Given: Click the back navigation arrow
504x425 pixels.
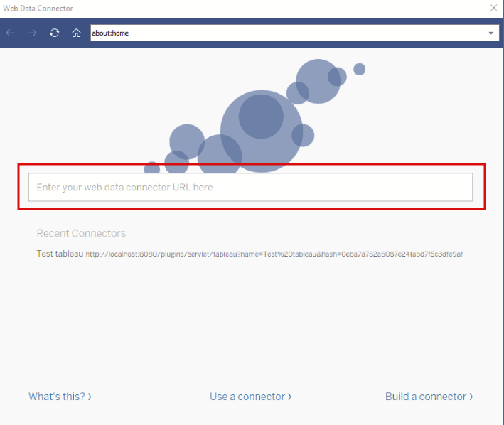Looking at the screenshot, I should click(10, 33).
